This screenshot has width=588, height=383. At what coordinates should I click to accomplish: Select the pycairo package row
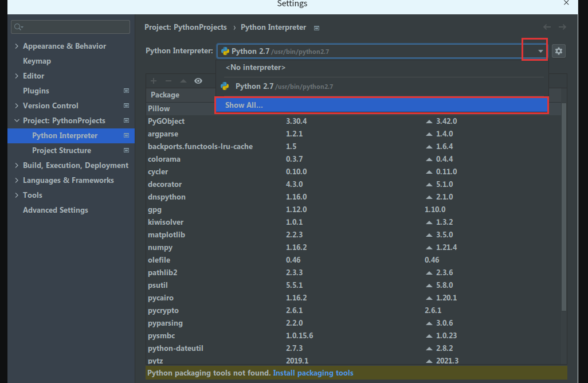tap(354, 298)
